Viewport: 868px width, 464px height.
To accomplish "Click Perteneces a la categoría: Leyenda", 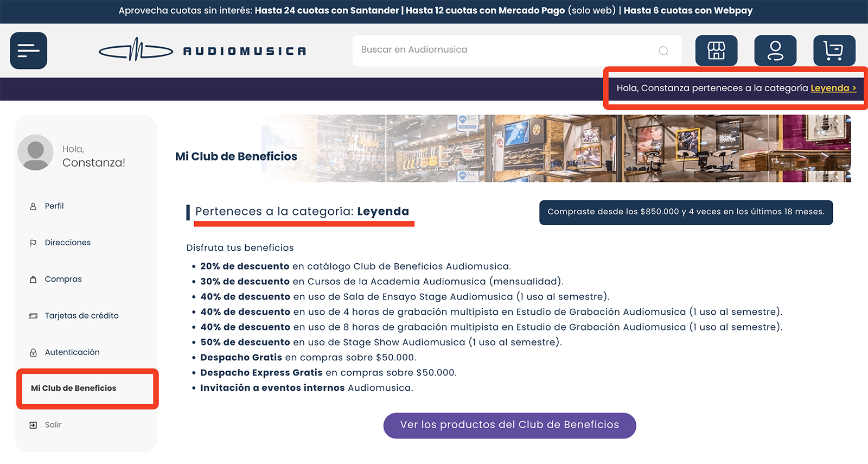I will click(x=302, y=212).
